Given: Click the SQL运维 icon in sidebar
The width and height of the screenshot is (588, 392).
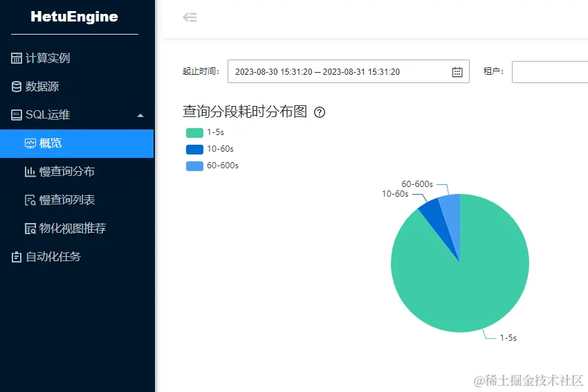Looking at the screenshot, I should [x=17, y=115].
